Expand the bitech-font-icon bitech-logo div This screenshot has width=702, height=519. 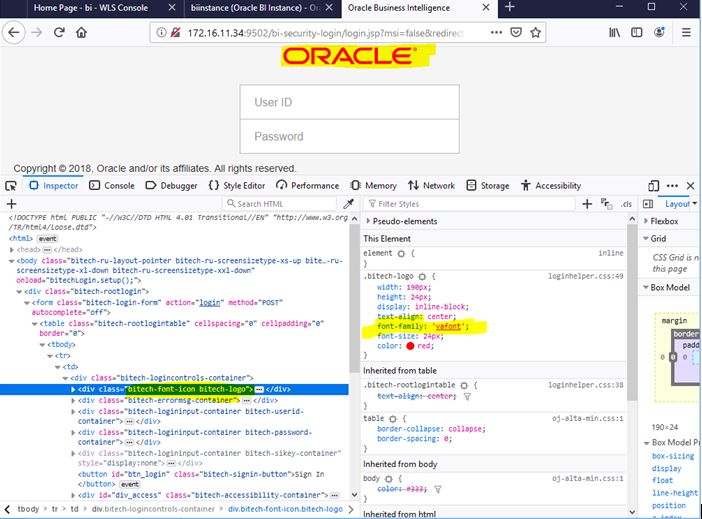[73, 390]
